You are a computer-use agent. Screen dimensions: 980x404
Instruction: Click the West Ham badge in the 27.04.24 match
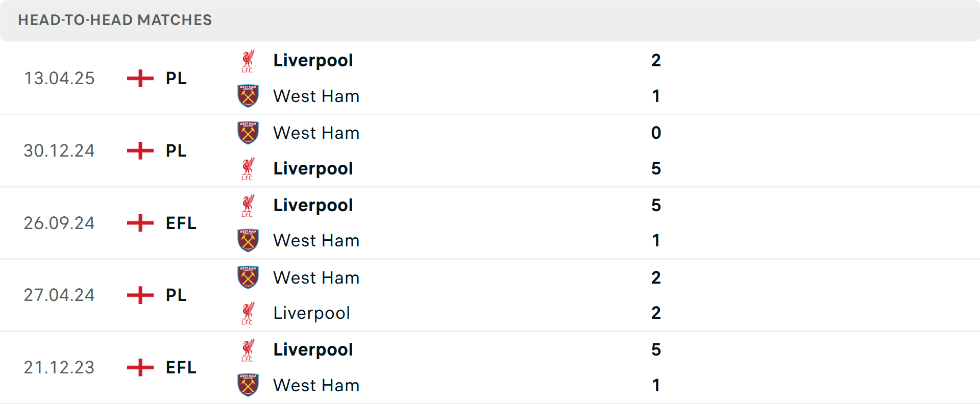[x=249, y=277]
